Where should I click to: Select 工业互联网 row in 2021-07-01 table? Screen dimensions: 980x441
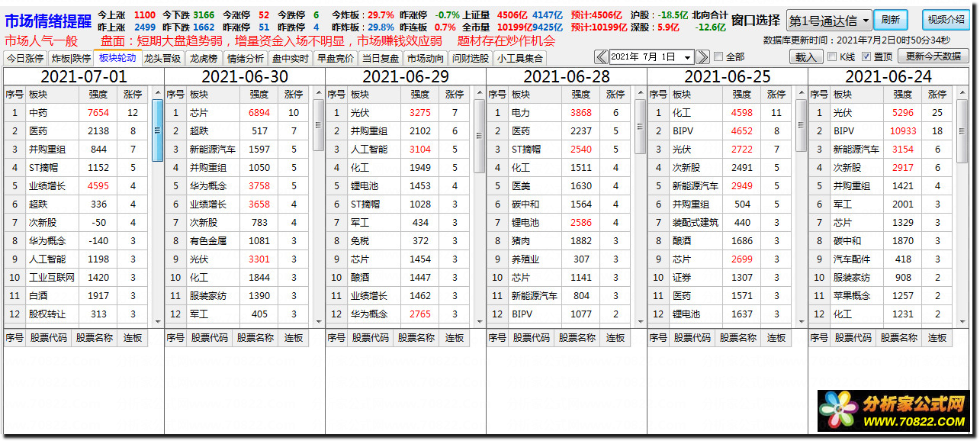click(x=76, y=277)
